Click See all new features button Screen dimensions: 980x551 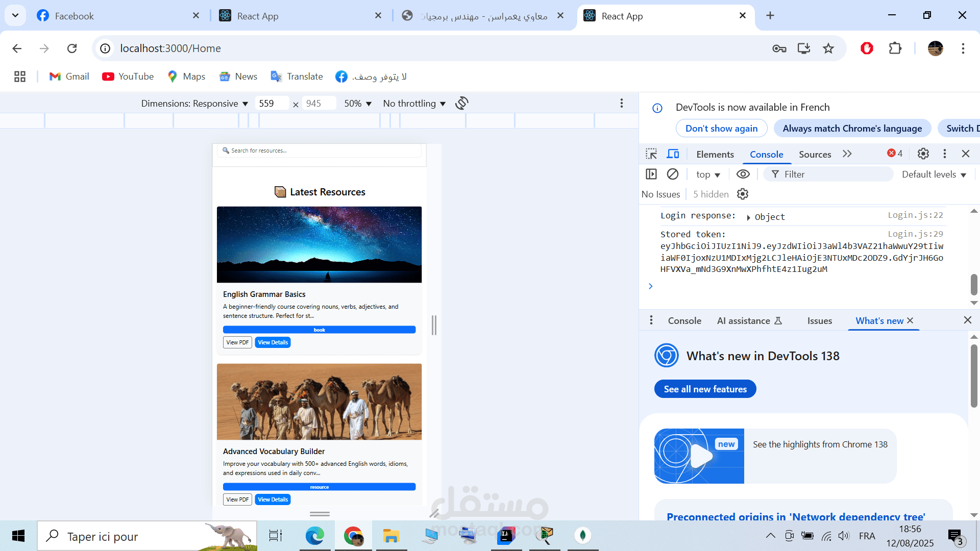tap(705, 389)
